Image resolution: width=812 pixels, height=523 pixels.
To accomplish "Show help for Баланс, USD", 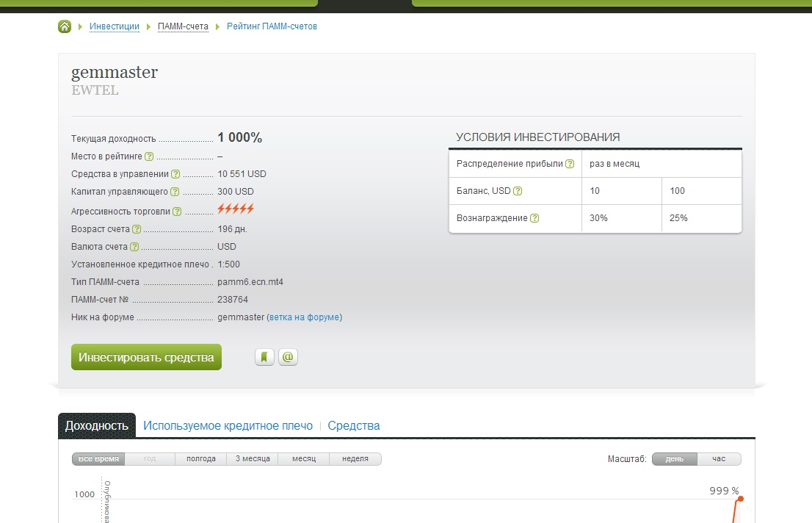I will coord(518,191).
